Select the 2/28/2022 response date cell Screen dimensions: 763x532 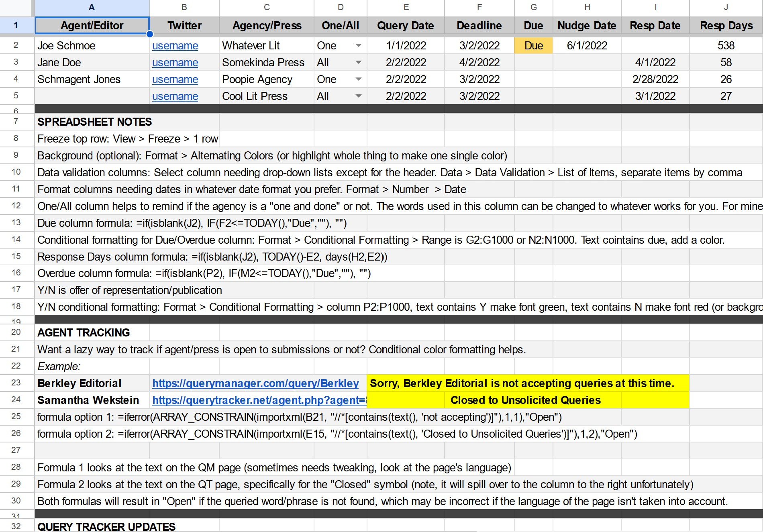655,79
